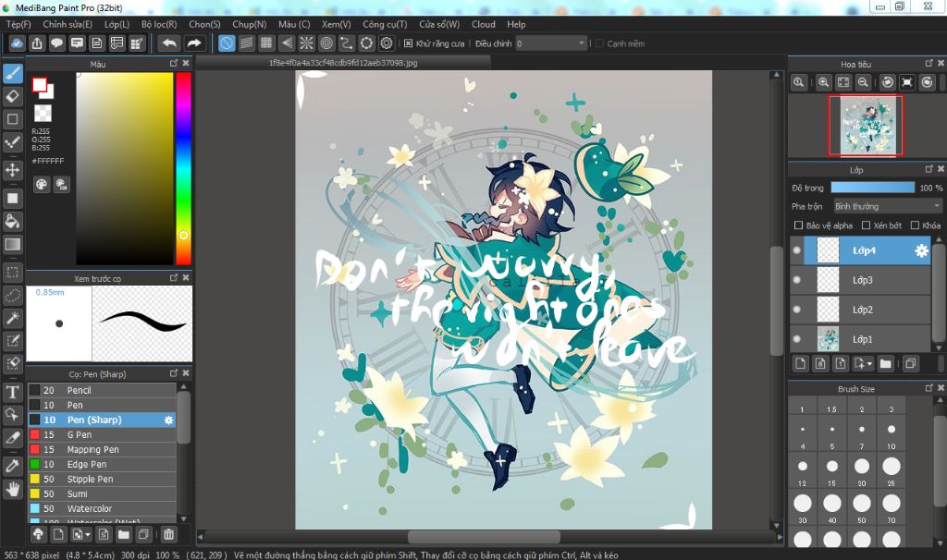947x560 pixels.
Task: Select the Eyedropper tool
Action: 13,465
